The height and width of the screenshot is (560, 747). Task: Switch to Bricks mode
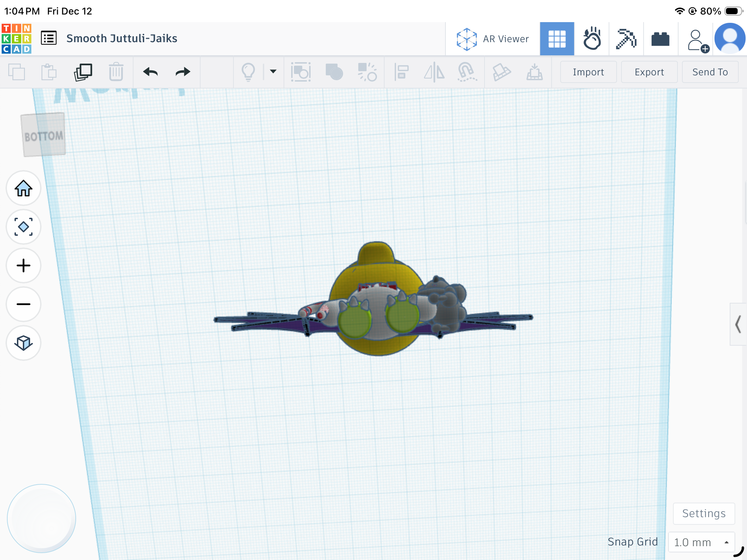point(660,39)
